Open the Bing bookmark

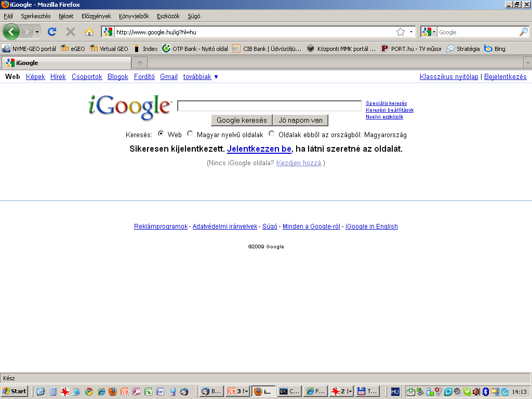[495, 48]
